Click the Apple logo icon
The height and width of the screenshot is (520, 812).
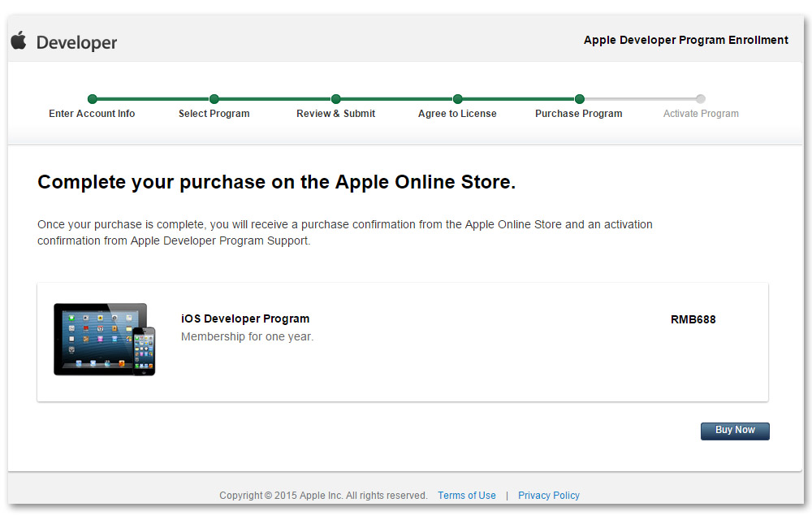point(18,41)
